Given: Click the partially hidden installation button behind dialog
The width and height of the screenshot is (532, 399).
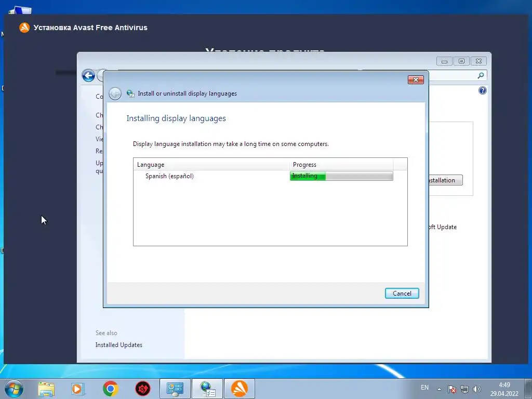Looking at the screenshot, I should 445,180.
